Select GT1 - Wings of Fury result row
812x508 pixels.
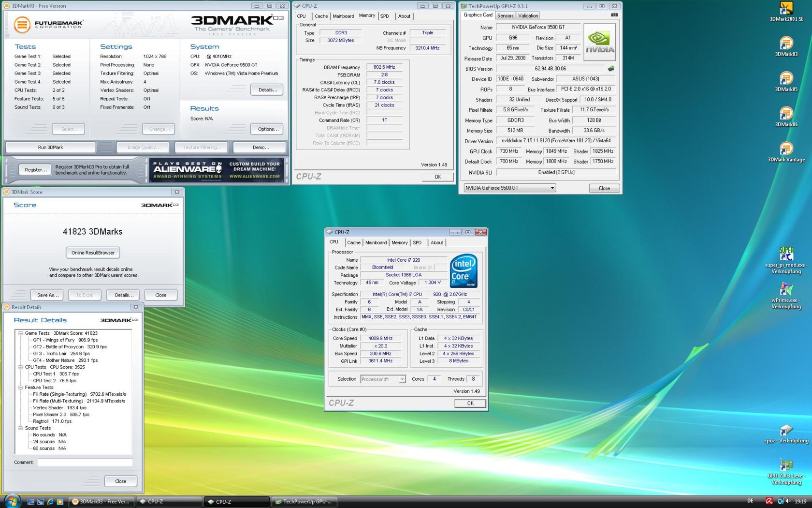[x=65, y=340]
